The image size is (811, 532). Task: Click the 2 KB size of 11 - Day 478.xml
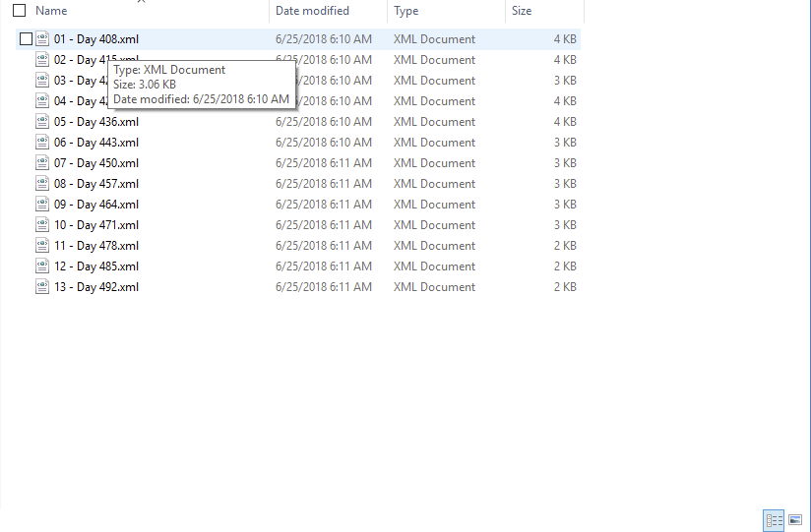pyautogui.click(x=565, y=246)
